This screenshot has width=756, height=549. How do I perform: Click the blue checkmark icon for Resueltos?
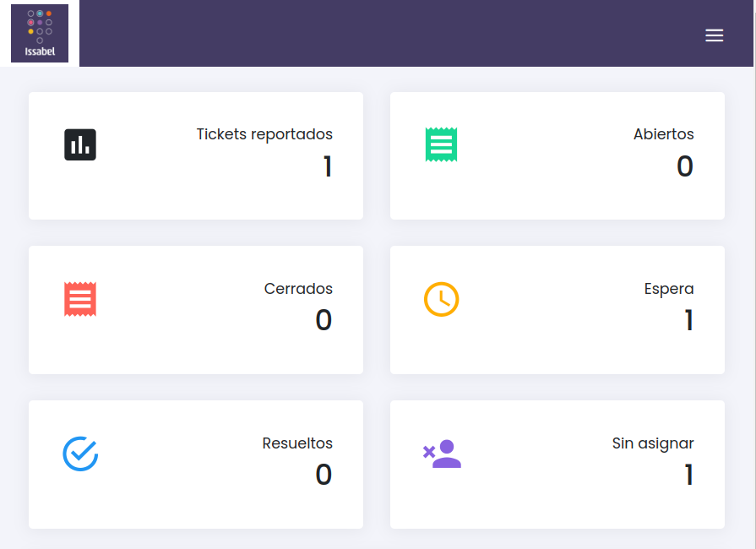pyautogui.click(x=80, y=454)
